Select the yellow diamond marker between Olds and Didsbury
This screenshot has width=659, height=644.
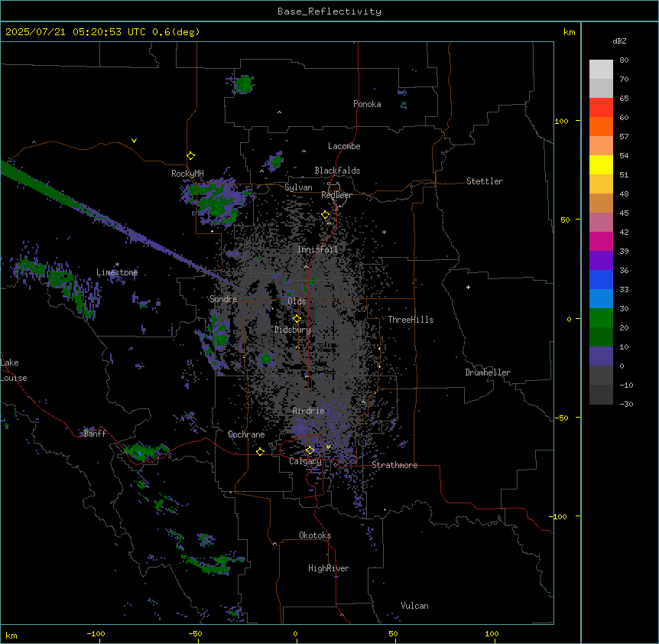tap(297, 319)
